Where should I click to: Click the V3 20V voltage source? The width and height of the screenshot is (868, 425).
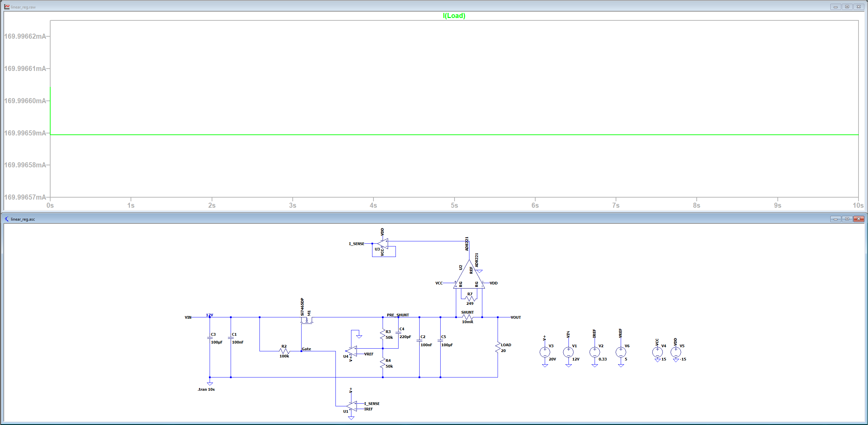[x=545, y=352]
